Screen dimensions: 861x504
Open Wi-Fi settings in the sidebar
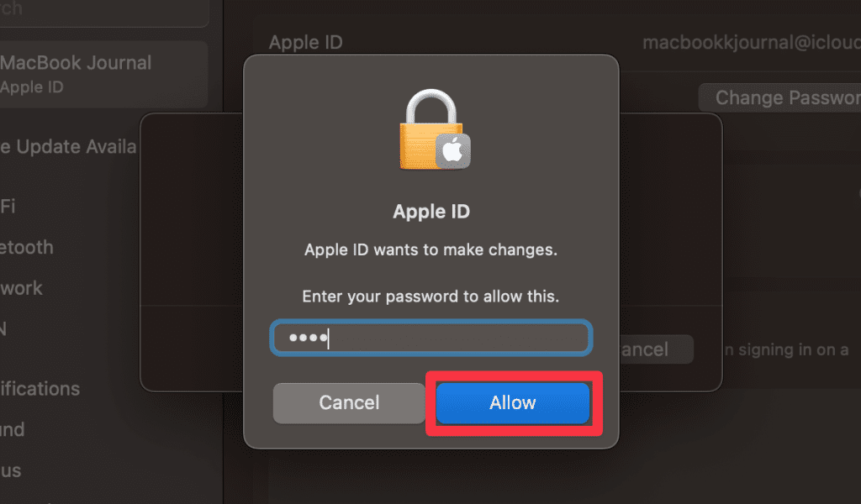[8, 206]
